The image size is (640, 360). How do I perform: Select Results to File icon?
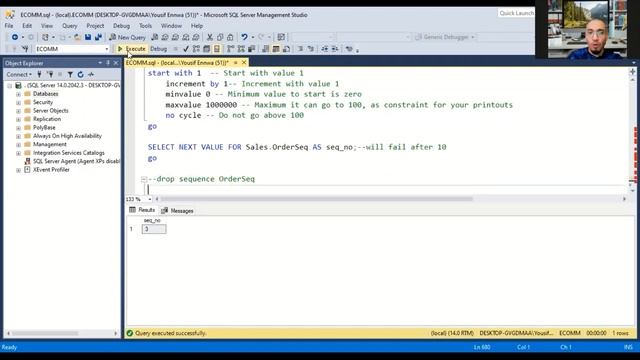pos(286,49)
